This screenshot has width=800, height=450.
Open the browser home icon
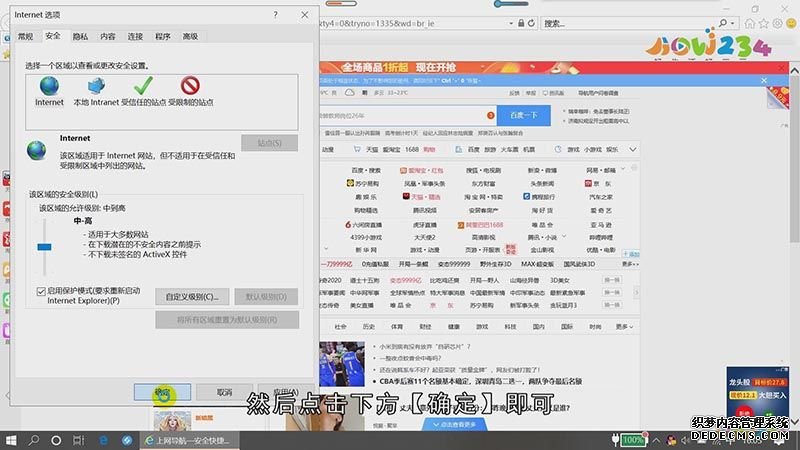[749, 23]
